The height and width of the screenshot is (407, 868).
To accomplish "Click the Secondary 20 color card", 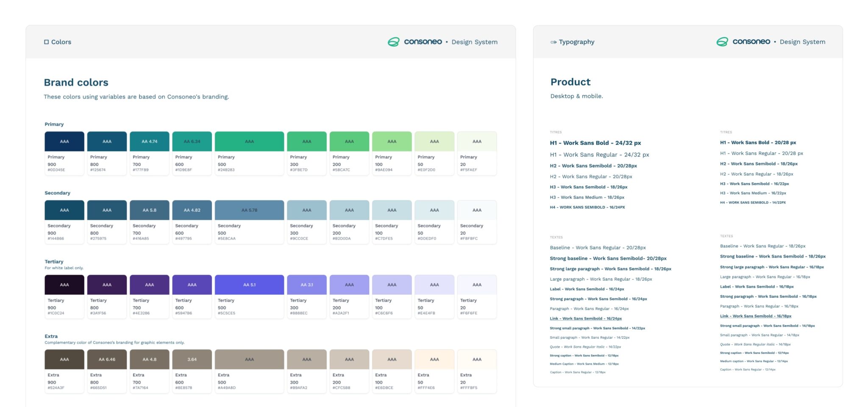I will click(477, 222).
